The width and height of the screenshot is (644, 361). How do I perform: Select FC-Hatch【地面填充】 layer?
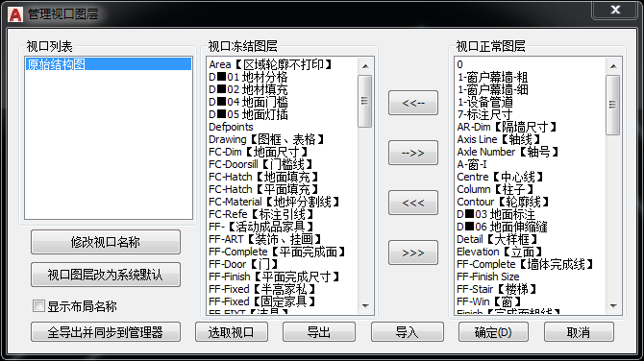264,177
